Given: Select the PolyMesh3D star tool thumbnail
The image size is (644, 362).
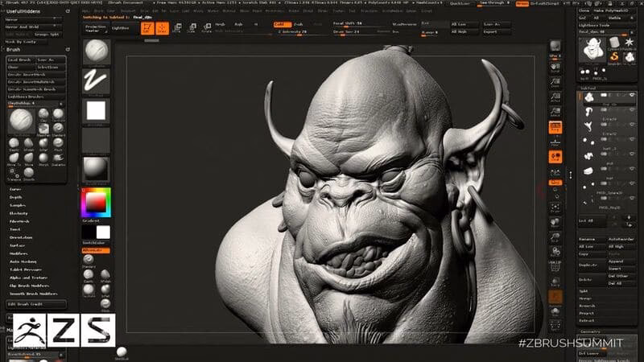Looking at the screenshot, I should tap(630, 43).
